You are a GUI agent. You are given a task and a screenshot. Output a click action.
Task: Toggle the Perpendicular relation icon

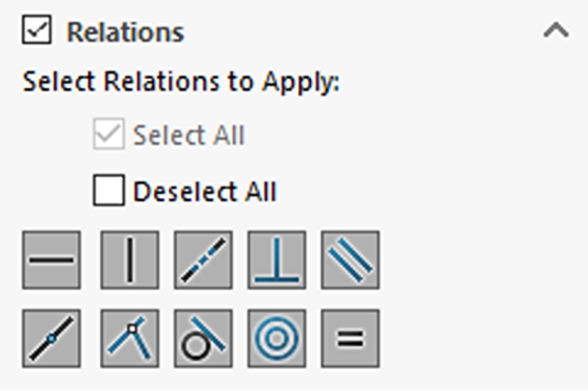coord(277,260)
